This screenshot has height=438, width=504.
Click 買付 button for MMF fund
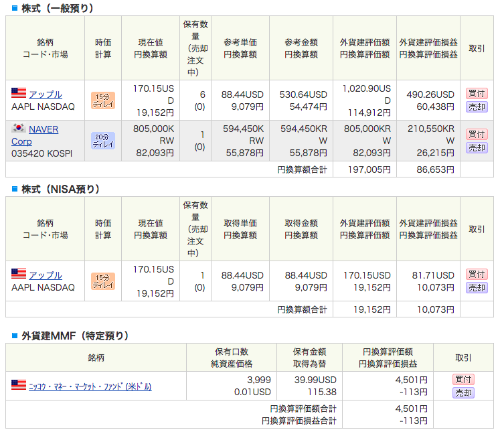(463, 380)
